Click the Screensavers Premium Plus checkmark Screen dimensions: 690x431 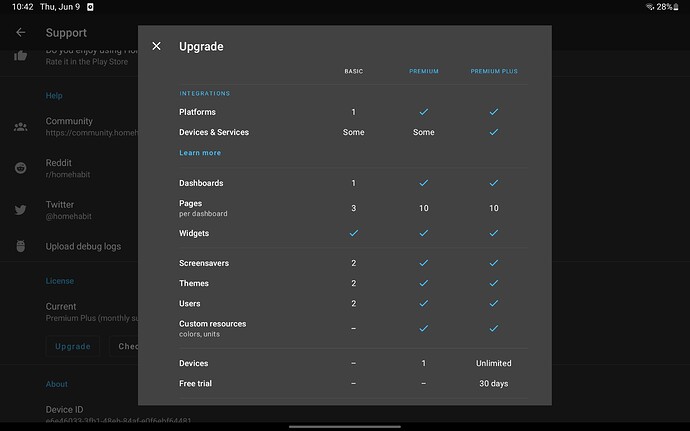[494, 263]
